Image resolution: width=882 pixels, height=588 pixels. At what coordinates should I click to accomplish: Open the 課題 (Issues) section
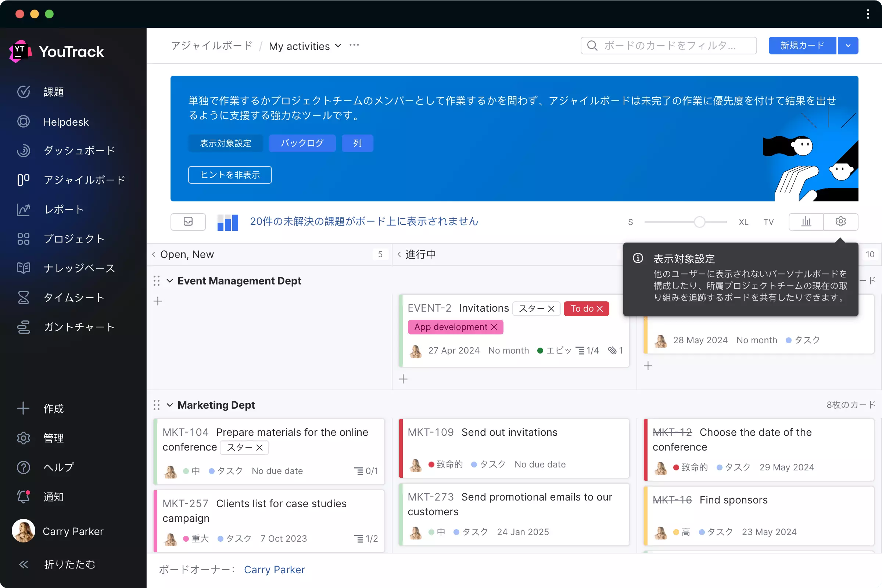tap(53, 92)
